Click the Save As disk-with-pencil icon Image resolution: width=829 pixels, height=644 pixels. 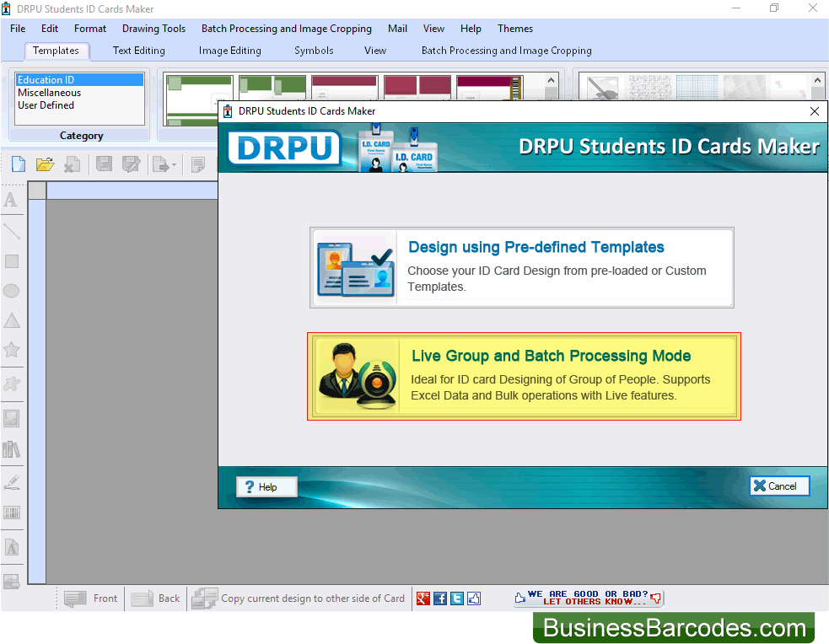[131, 164]
